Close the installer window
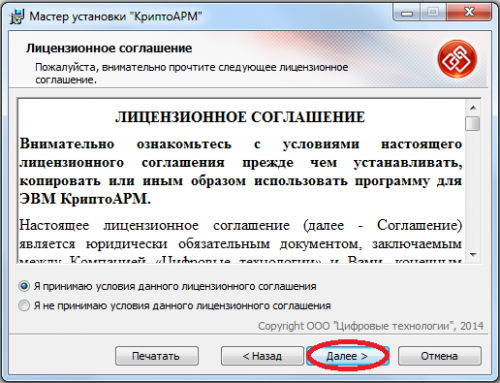 pos(469,13)
